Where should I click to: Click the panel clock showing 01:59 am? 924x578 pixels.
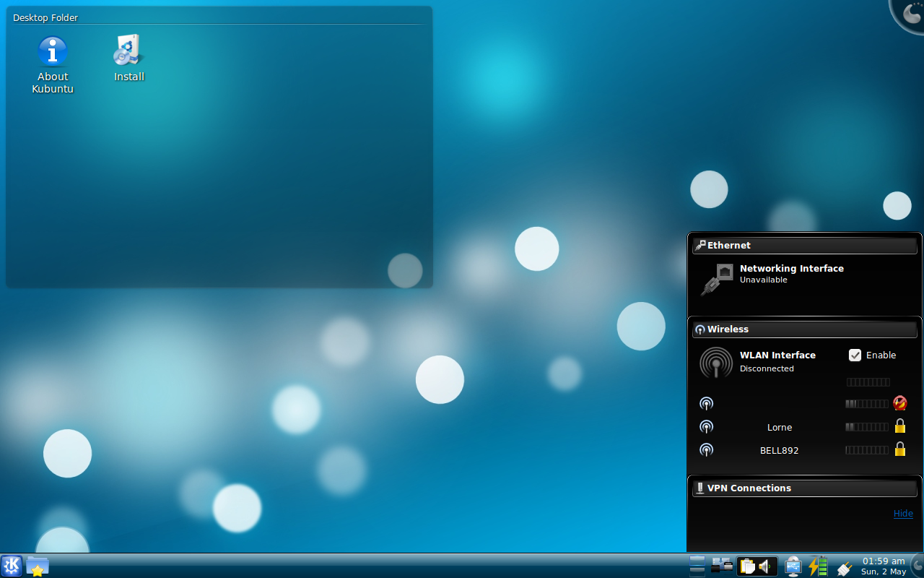(884, 566)
